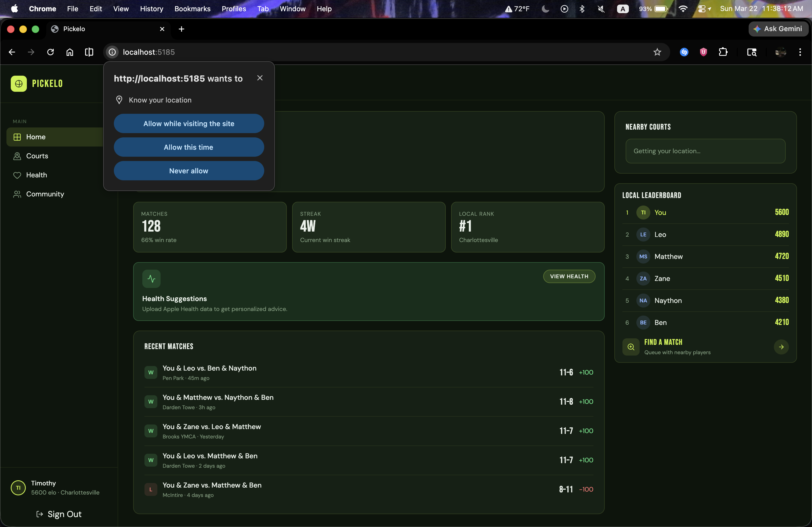812x527 pixels.
Task: Bookmark page with the star icon
Action: tap(657, 52)
